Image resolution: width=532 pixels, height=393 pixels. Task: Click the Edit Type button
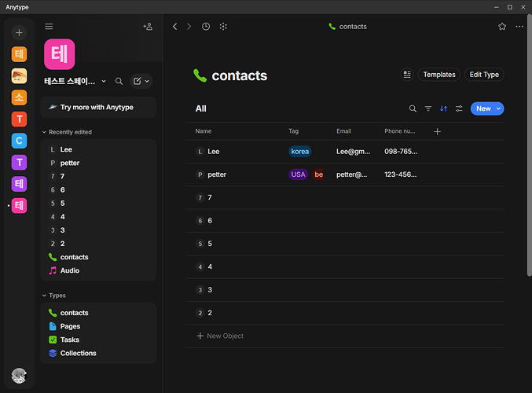tap(484, 75)
